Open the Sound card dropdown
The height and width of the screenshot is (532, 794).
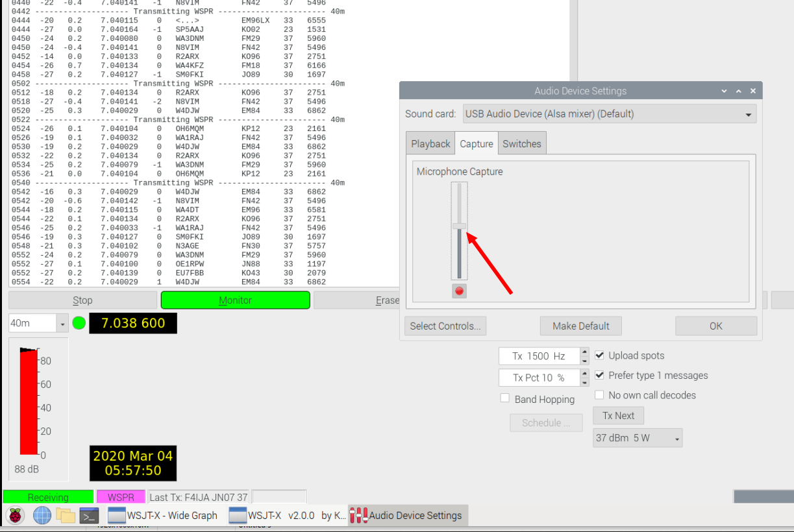coord(609,114)
